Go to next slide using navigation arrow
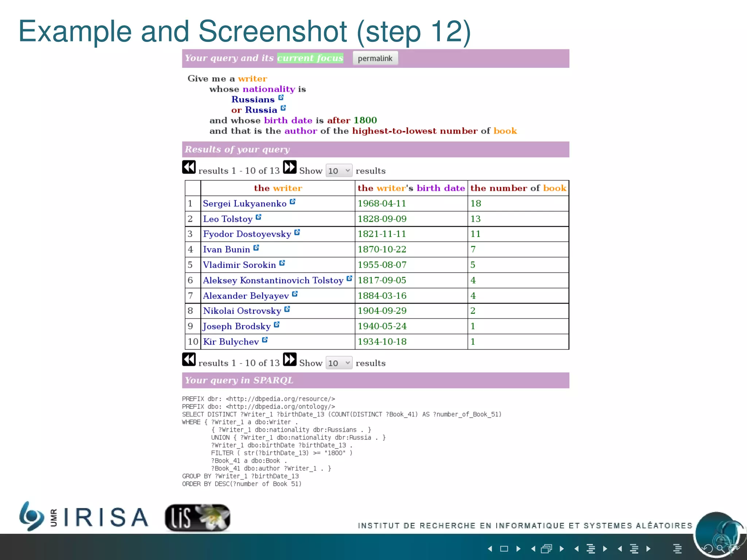747x560 pixels. [x=518, y=549]
